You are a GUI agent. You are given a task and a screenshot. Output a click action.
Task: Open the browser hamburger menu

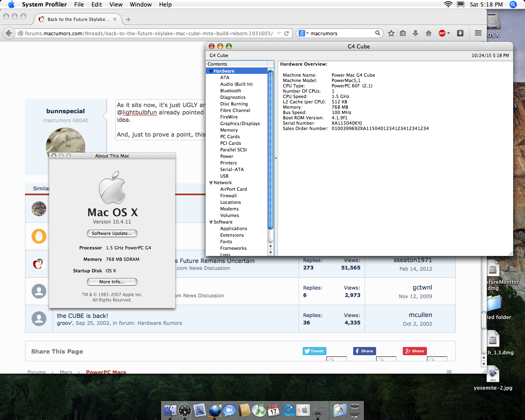click(x=478, y=33)
